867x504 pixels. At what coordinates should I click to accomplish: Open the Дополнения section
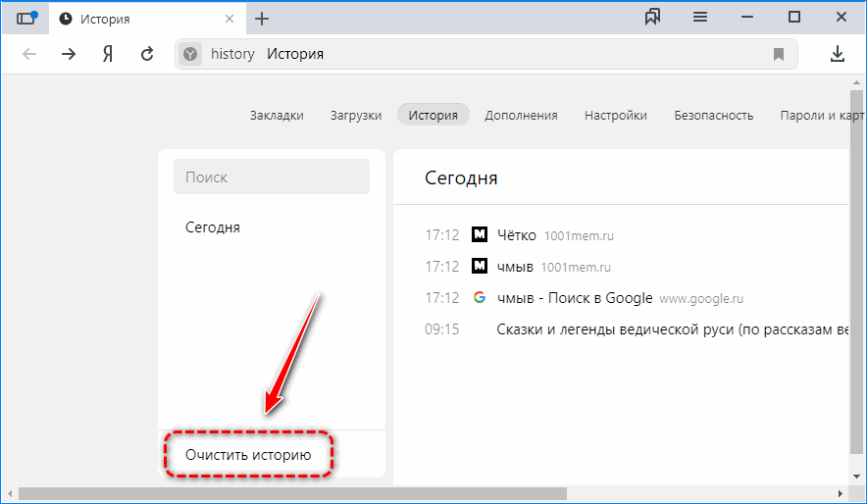click(x=521, y=115)
